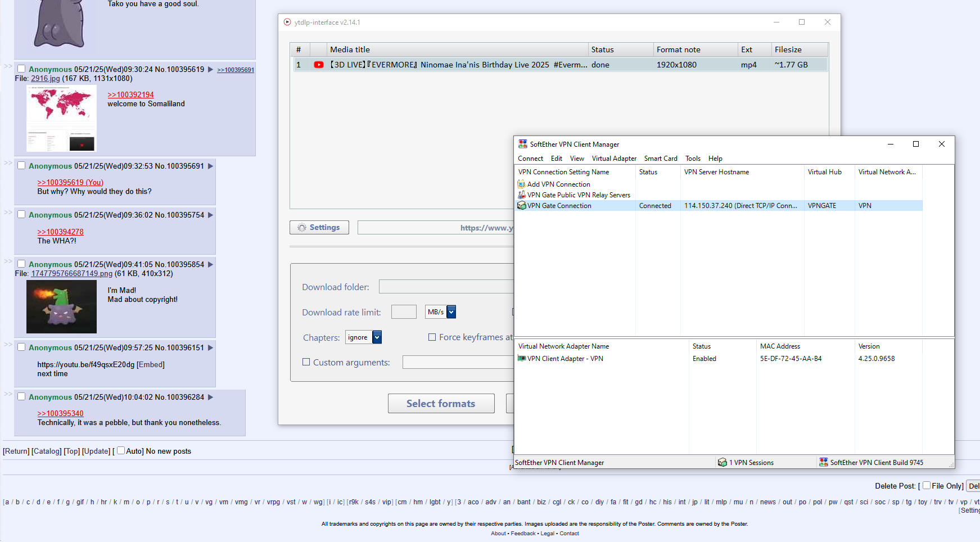The height and width of the screenshot is (542, 980).
Task: Open the Virtual Adapter menu
Action: click(x=614, y=159)
